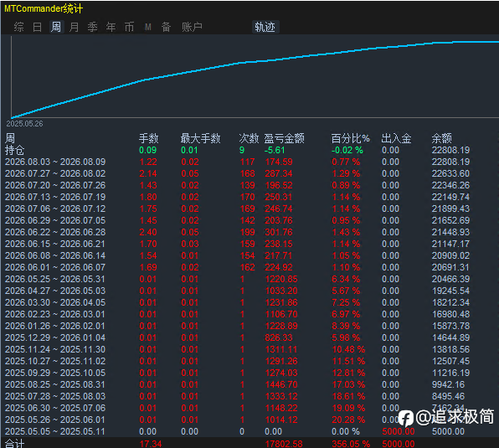This screenshot has width=499, height=448.
Task: Click the 百分比% column header
Action: coord(350,138)
